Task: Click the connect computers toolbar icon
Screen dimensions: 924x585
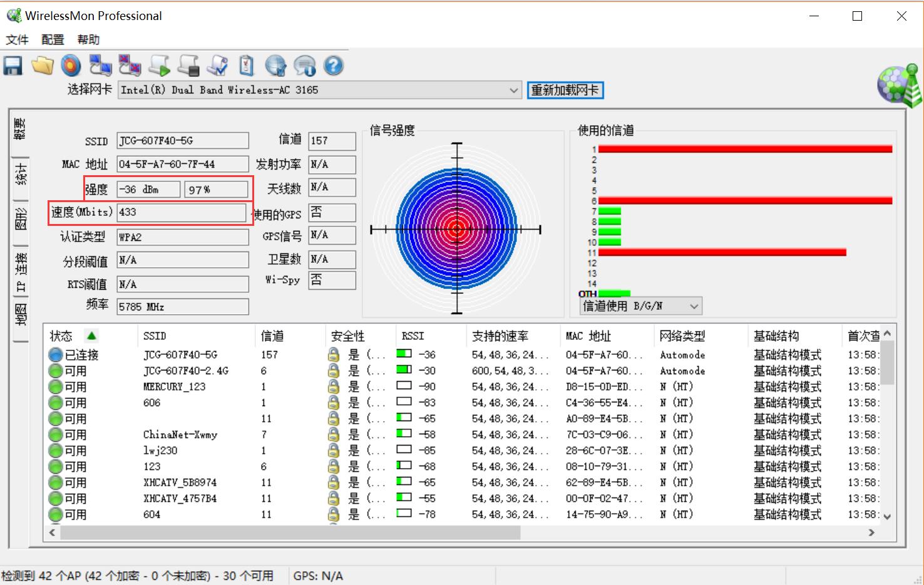Action: click(100, 66)
